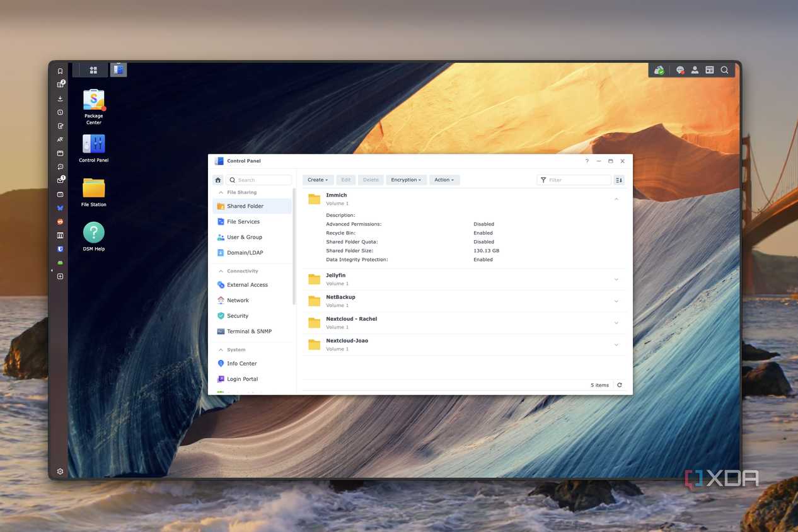The width and height of the screenshot is (798, 532).
Task: Click the Delete button
Action: click(371, 180)
